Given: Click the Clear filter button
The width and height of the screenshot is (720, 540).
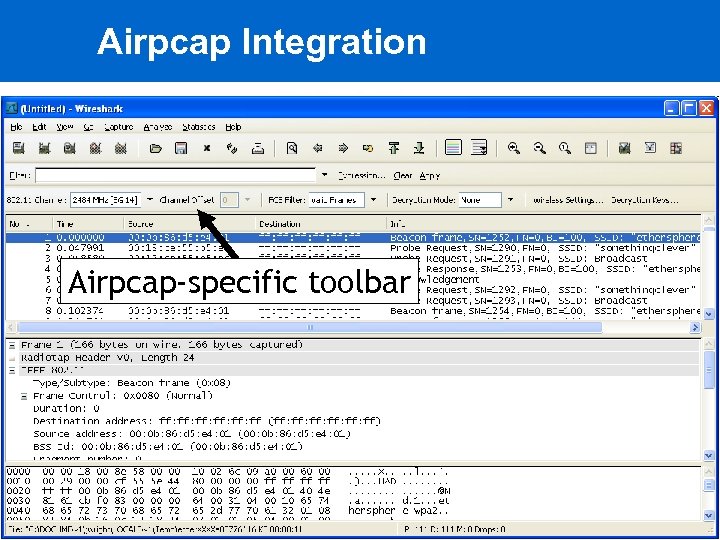Looking at the screenshot, I should click(x=403, y=175).
